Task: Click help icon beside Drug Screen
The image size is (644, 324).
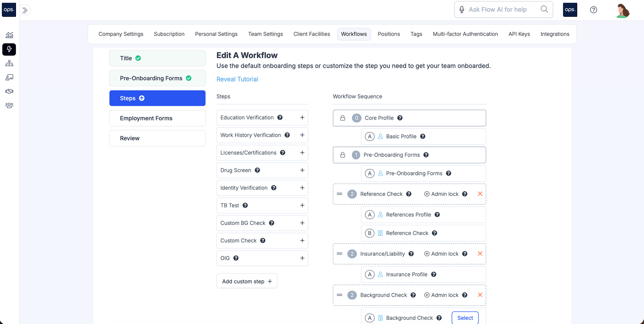Action: (x=257, y=170)
